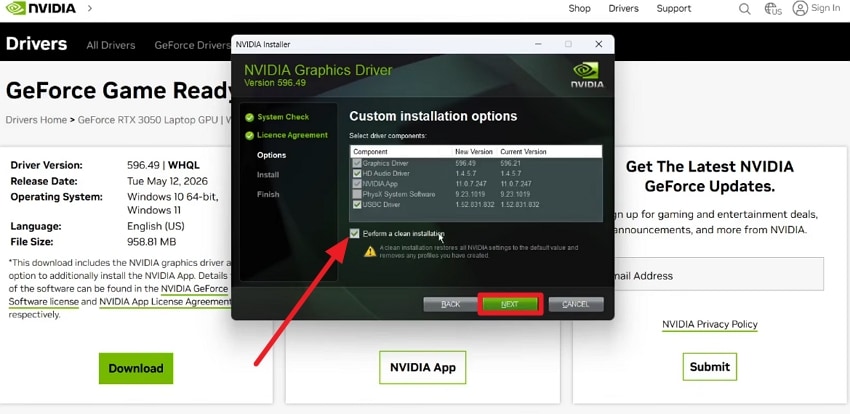850x414 pixels.
Task: Click the green NEXT button
Action: [510, 305]
